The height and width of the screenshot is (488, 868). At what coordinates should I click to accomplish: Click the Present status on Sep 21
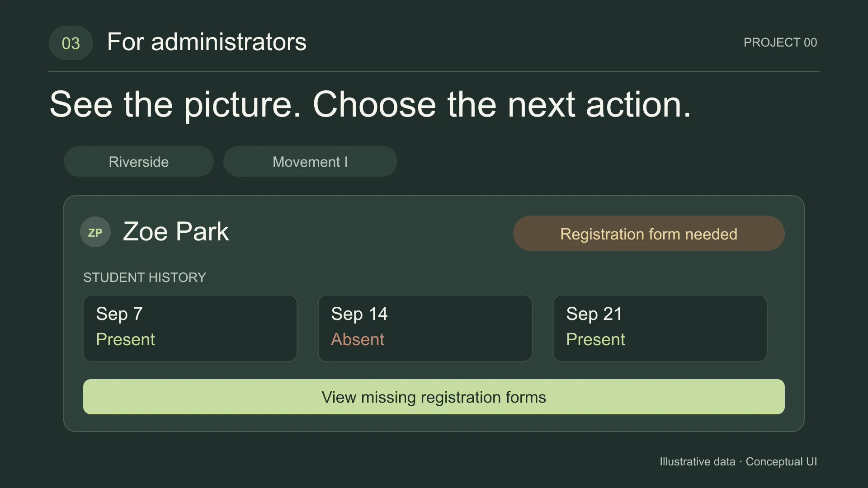(x=595, y=339)
